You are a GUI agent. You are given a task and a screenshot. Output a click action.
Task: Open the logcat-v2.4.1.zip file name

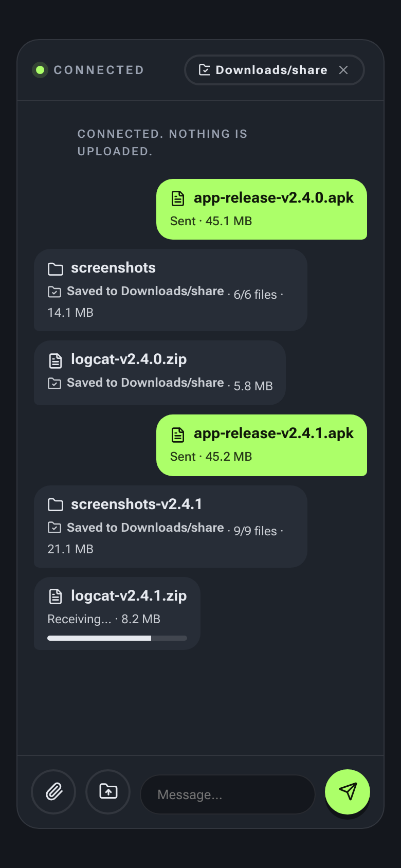point(129,596)
